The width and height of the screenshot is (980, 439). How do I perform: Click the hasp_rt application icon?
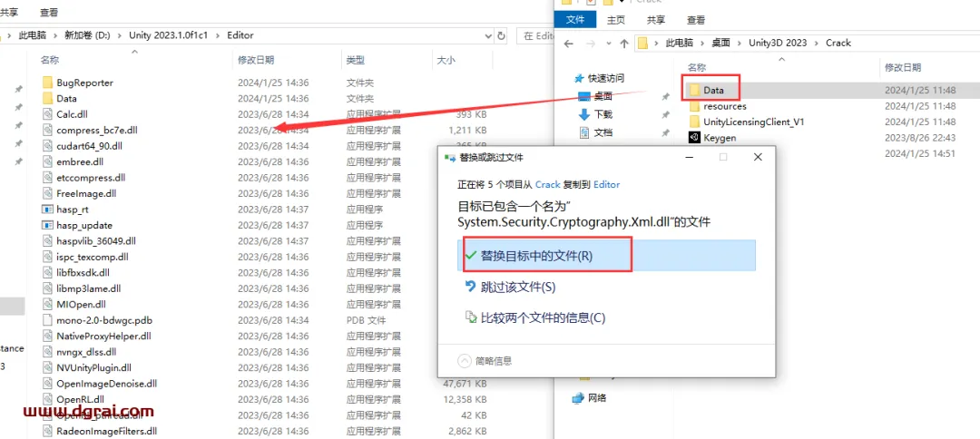[48, 210]
